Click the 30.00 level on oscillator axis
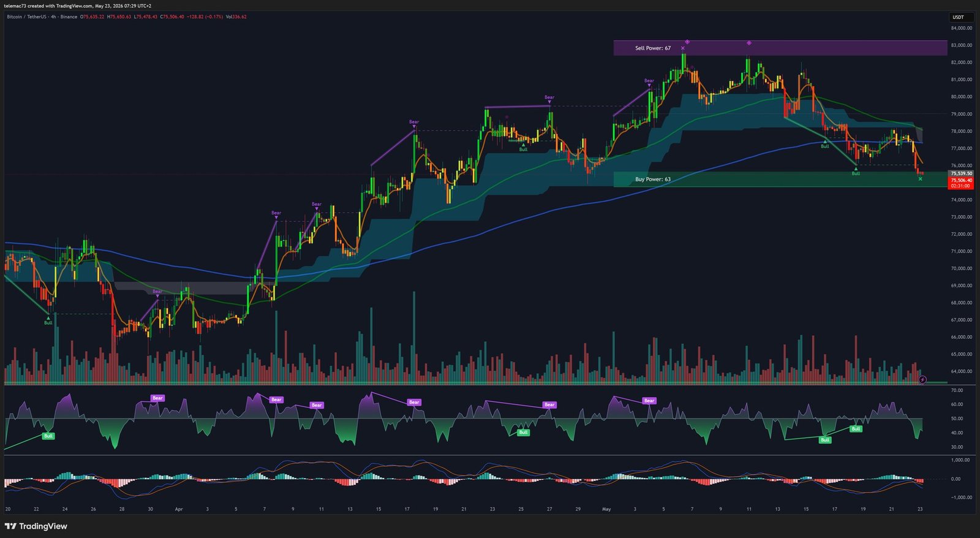 pyautogui.click(x=957, y=447)
